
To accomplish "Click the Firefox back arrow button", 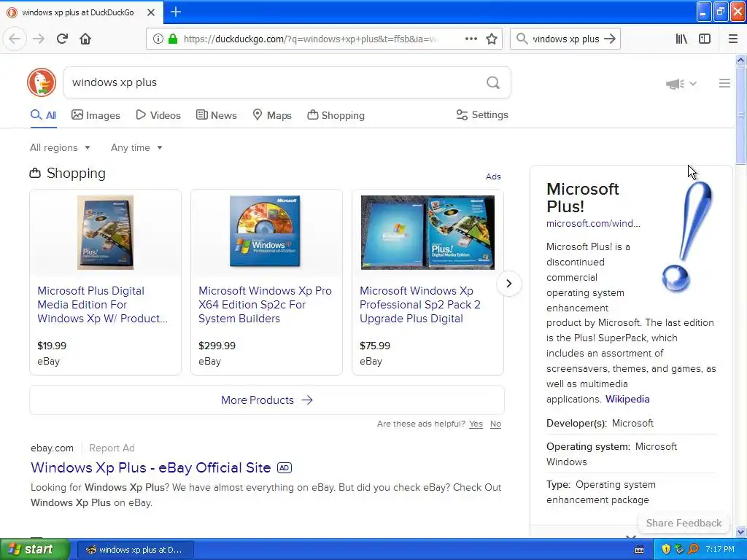I will click(15, 39).
